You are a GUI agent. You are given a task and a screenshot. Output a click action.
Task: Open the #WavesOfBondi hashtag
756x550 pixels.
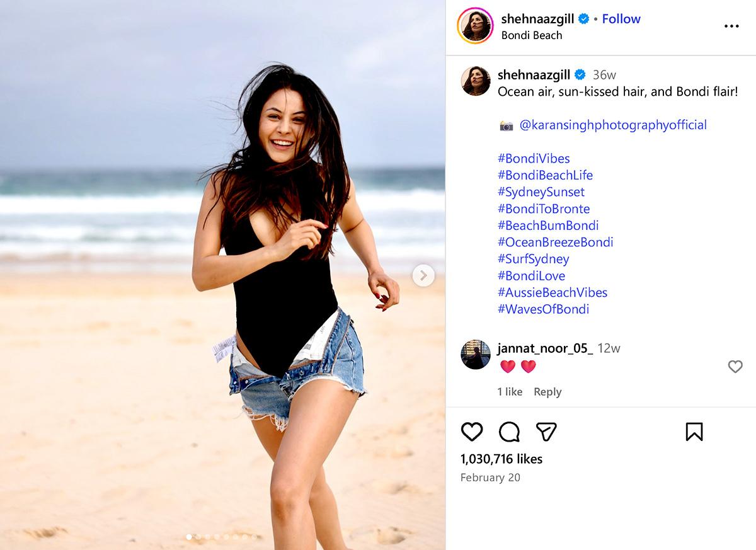[x=544, y=309]
